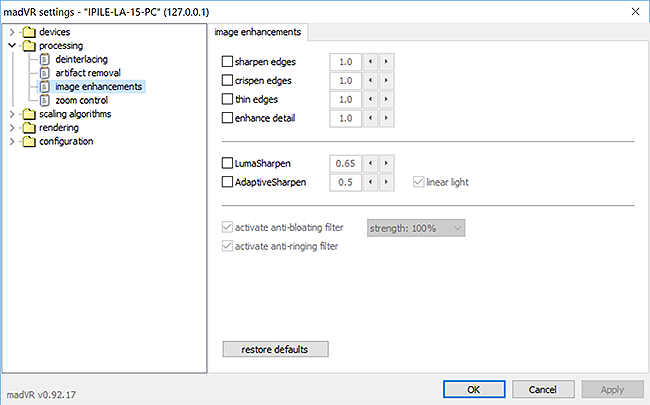Screen dimensions: 650x405
Task: Expand the configuration tree node
Action: (x=12, y=141)
